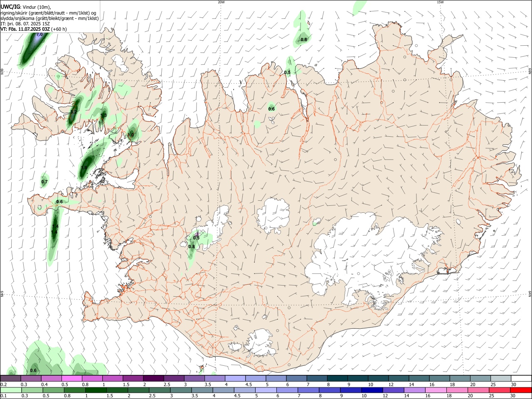Screen dimensions: 532x399
Task: Pick the upper bar grey swatch between 20 and 25
Action: tap(480, 378)
